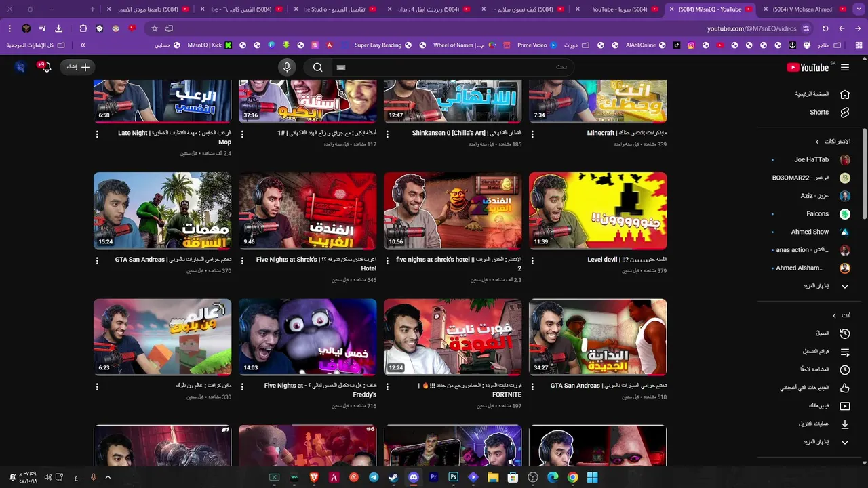Open the YouTube notifications bell
Screen dimensions: 868x488
46,67
